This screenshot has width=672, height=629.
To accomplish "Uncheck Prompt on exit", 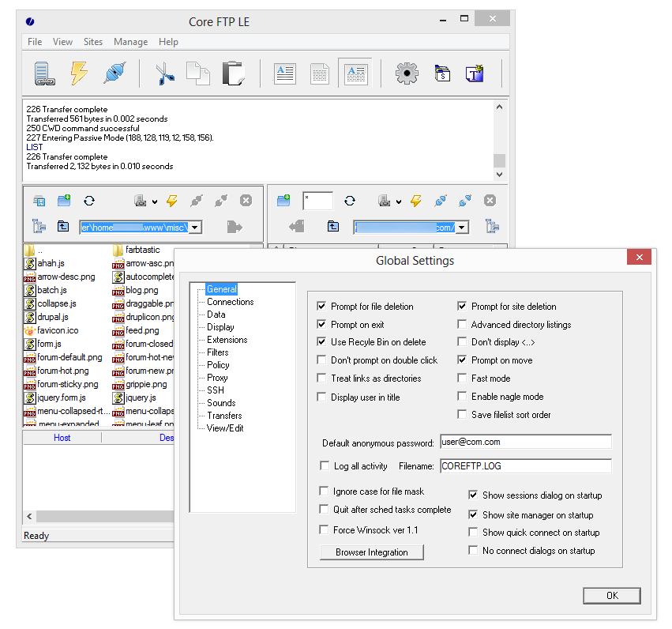I will [x=321, y=324].
